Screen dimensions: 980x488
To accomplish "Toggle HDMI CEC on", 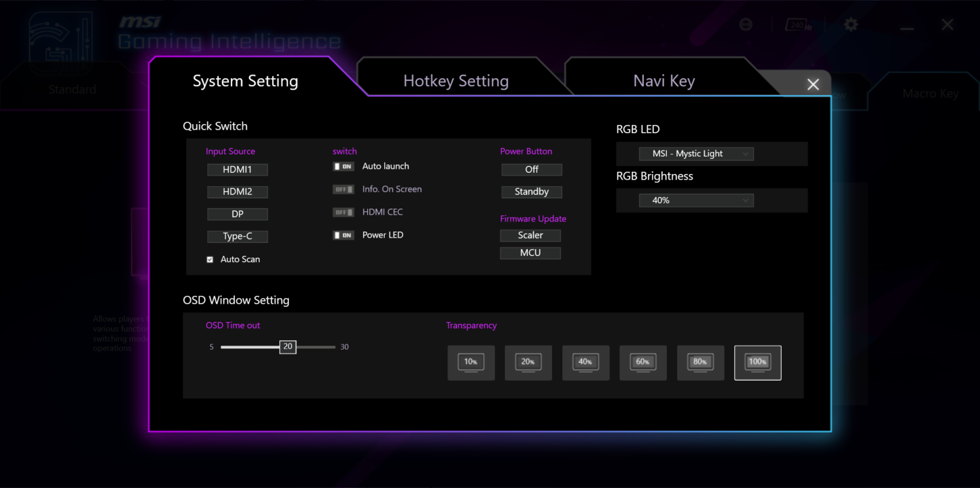I will pos(344,211).
